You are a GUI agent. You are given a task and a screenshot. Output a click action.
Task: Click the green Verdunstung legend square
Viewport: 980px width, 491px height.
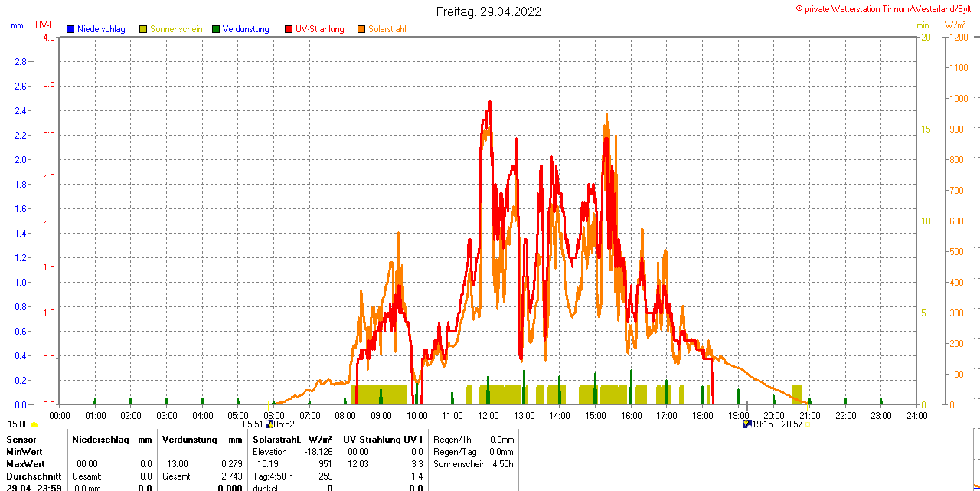click(x=216, y=29)
